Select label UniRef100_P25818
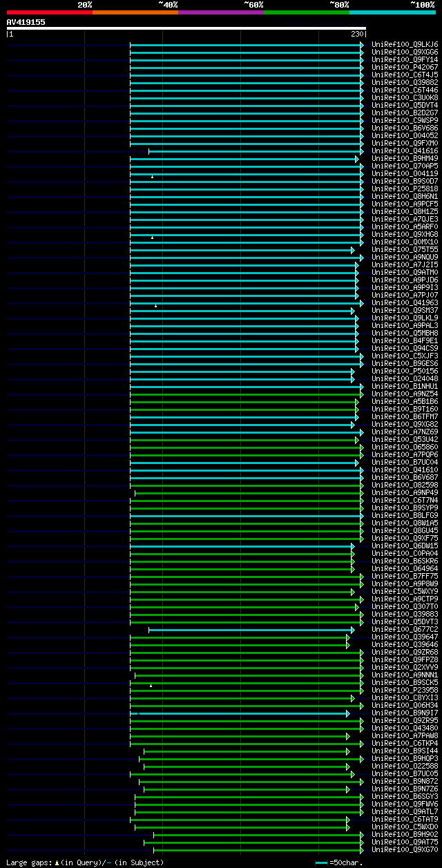The width and height of the screenshot is (442, 868). coord(405,189)
